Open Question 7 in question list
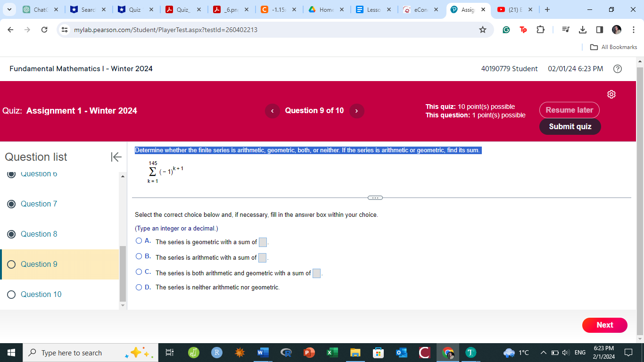 [x=39, y=204]
